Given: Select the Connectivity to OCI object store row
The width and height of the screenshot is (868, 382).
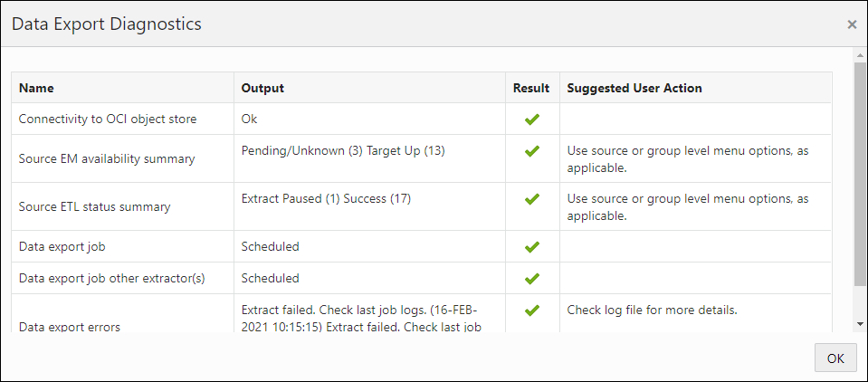Looking at the screenshot, I should pos(108,119).
